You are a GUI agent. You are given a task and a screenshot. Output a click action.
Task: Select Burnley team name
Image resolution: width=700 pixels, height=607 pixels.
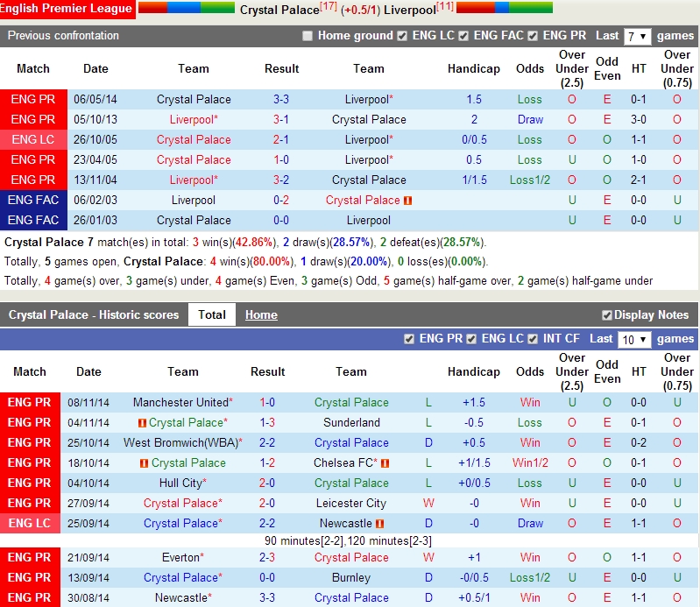tap(351, 577)
